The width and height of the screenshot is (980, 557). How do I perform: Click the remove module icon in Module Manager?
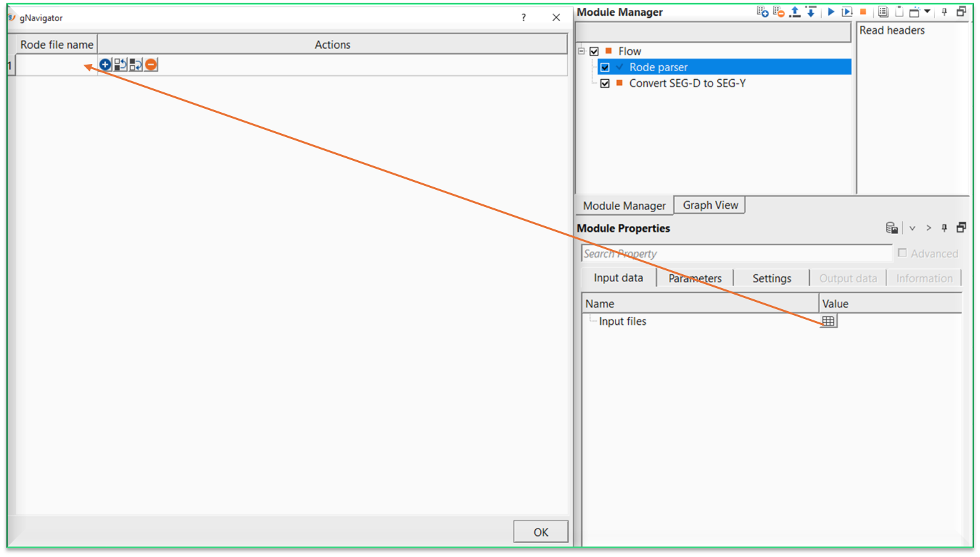coord(778,11)
